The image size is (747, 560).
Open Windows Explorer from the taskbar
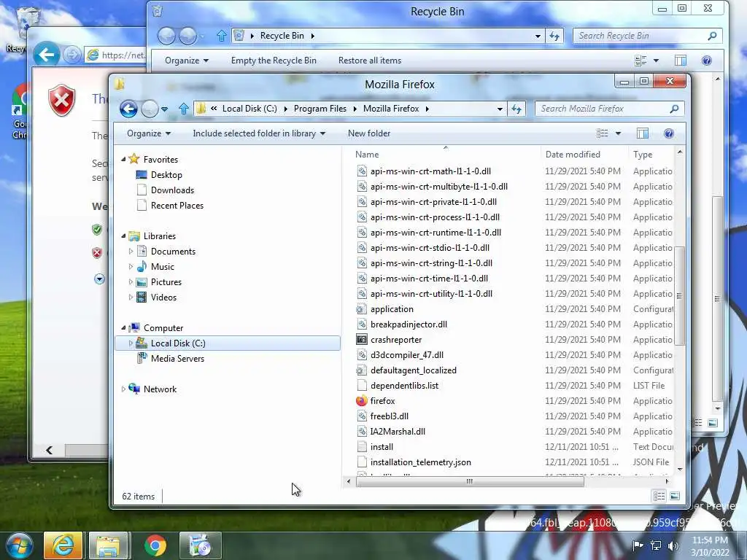pos(108,545)
